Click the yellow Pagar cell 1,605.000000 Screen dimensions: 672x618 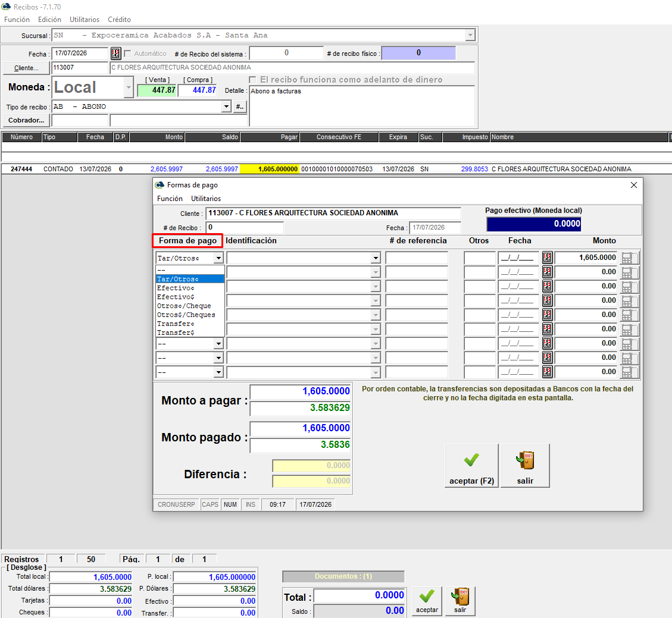(x=270, y=169)
